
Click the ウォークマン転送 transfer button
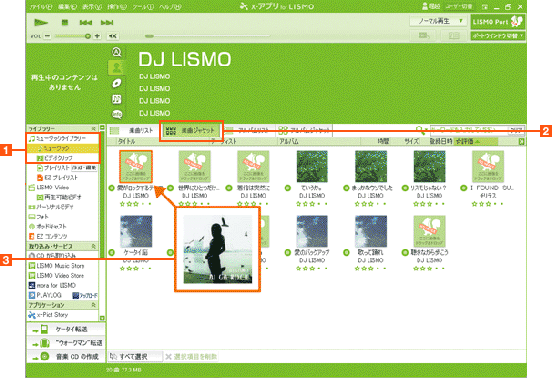point(66,343)
